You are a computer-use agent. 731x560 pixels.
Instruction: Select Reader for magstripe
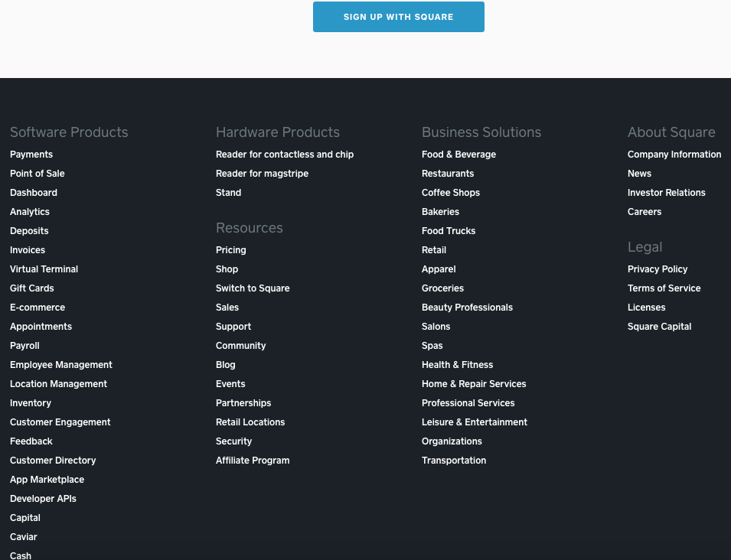click(262, 174)
